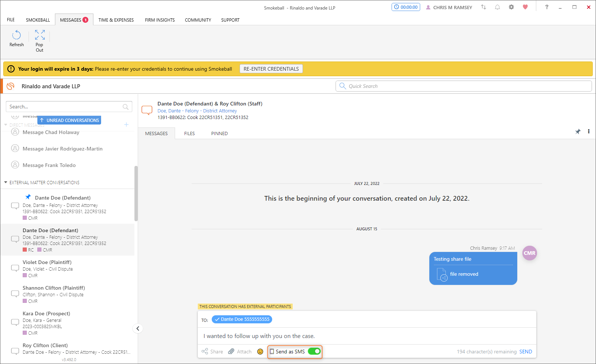Click the Smokeball logo icon

[11, 86]
